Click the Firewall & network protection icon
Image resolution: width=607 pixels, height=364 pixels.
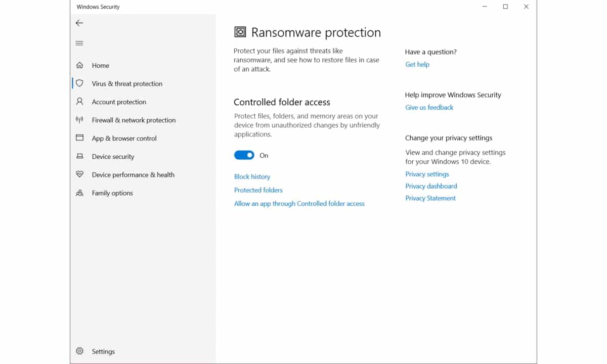[x=79, y=120]
